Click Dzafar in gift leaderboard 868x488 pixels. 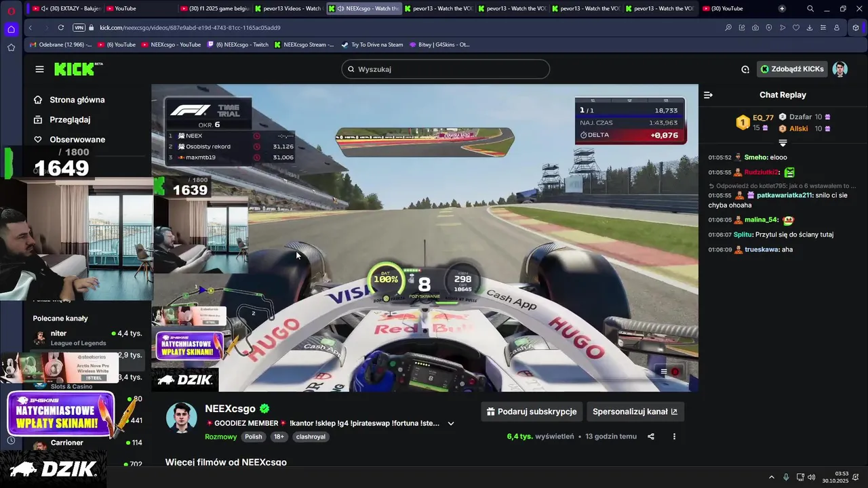[800, 117]
